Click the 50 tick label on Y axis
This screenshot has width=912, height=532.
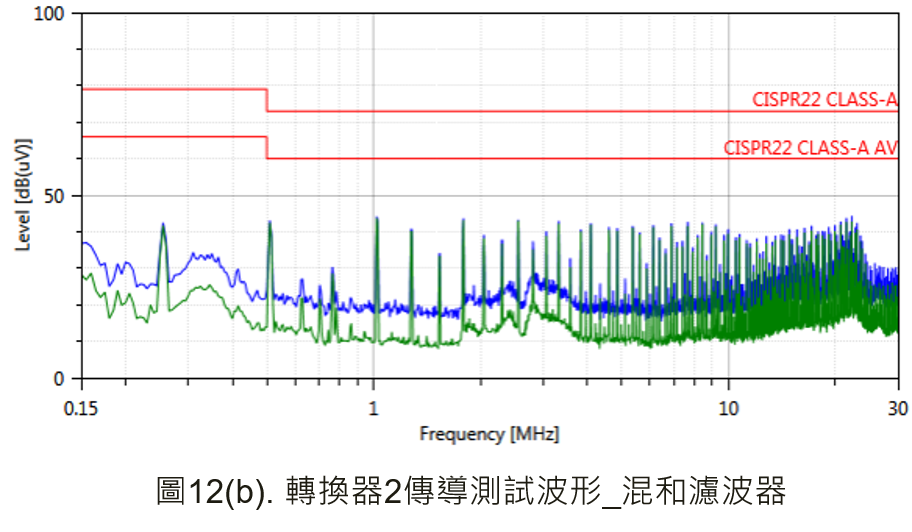click(x=54, y=196)
